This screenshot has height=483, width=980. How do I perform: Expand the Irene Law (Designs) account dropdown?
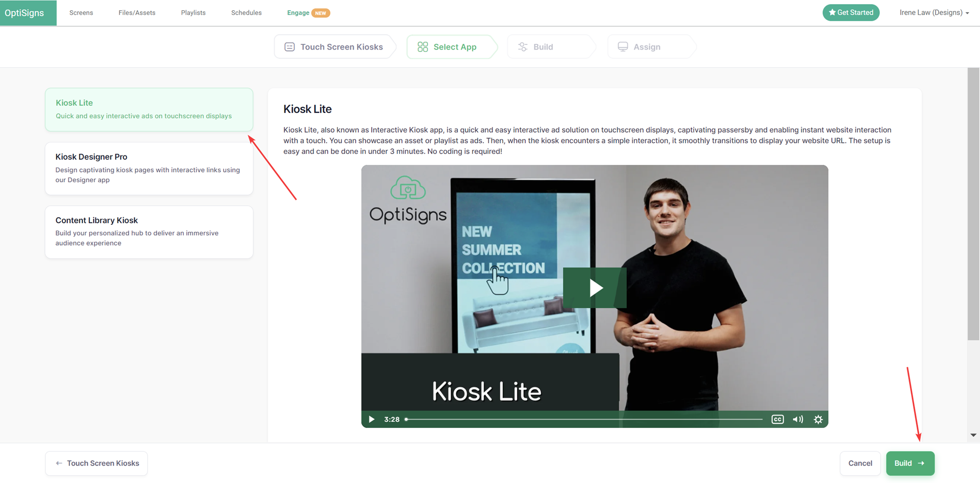point(934,13)
